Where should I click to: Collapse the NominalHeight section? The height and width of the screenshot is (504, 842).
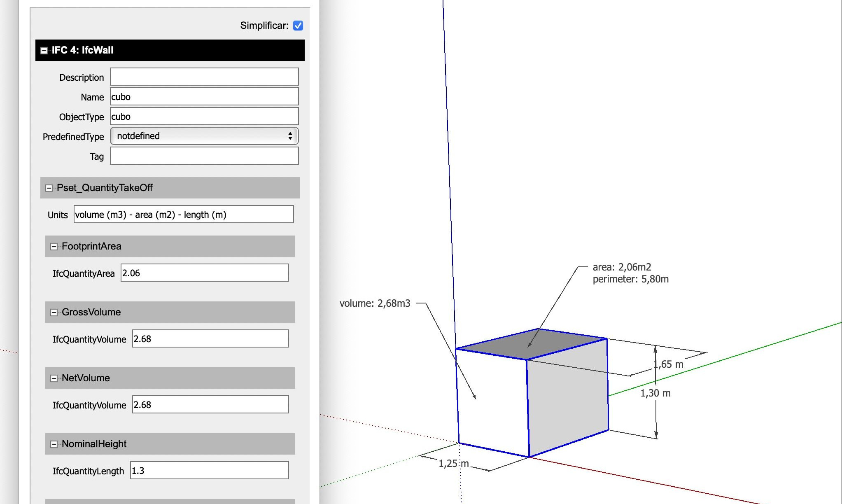(54, 444)
